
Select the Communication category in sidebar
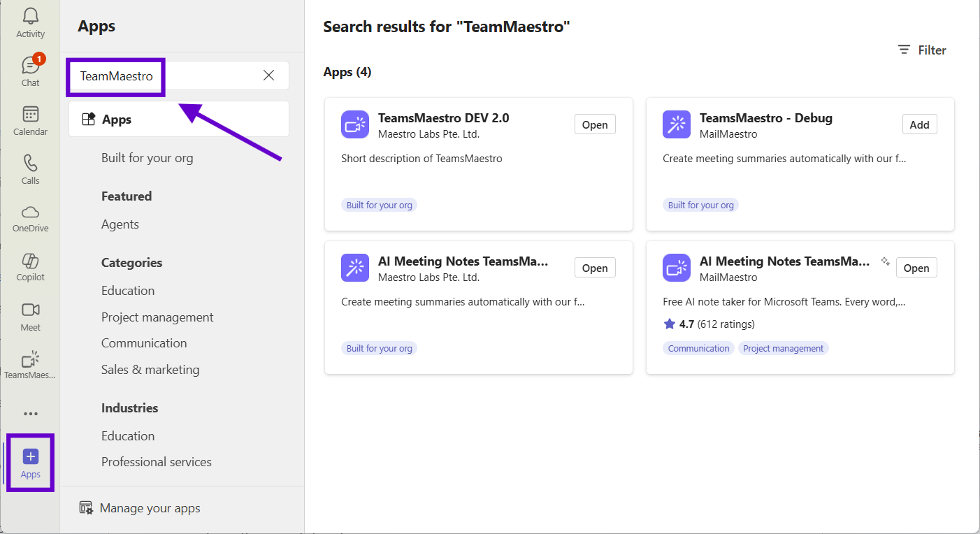pos(144,343)
